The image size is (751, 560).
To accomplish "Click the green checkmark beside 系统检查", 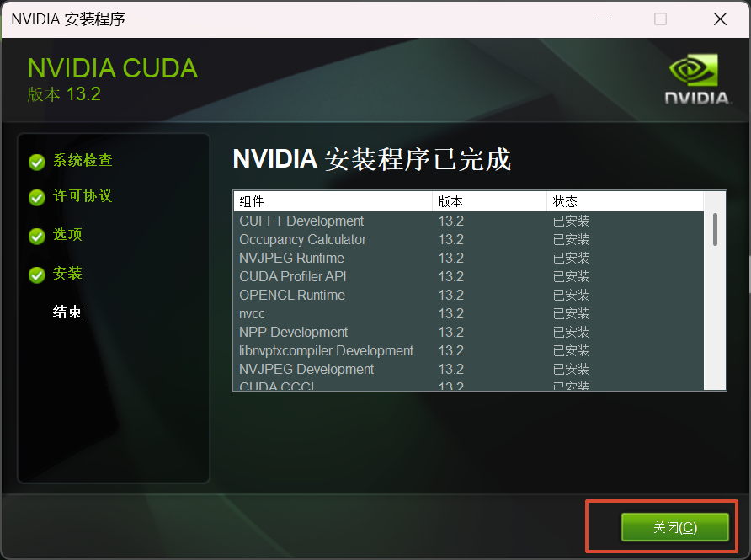I will coord(36,162).
